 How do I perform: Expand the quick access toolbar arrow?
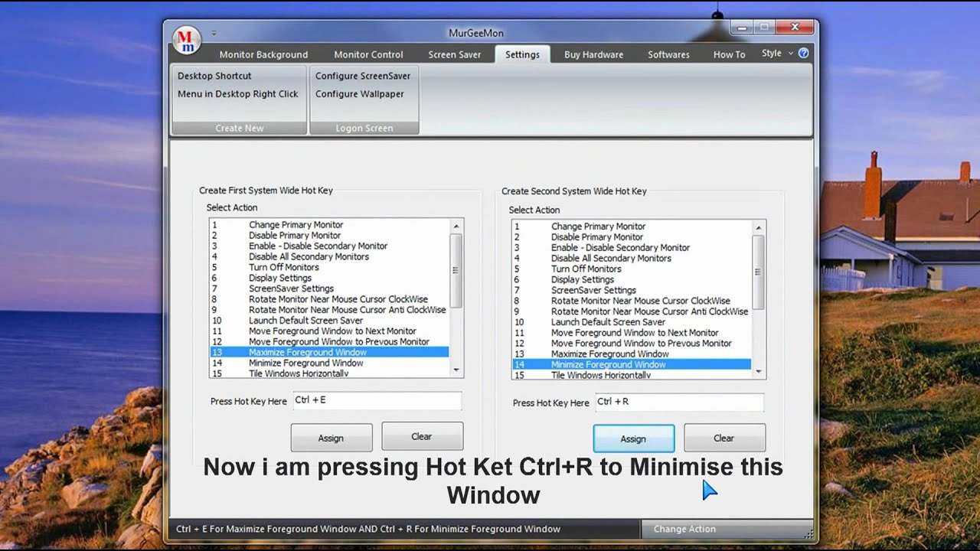[x=214, y=34]
